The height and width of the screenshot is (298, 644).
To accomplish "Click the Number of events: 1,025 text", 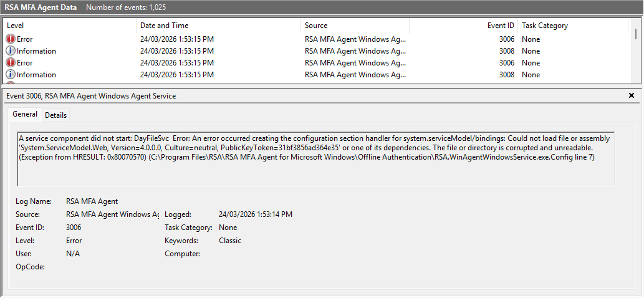I will point(126,7).
